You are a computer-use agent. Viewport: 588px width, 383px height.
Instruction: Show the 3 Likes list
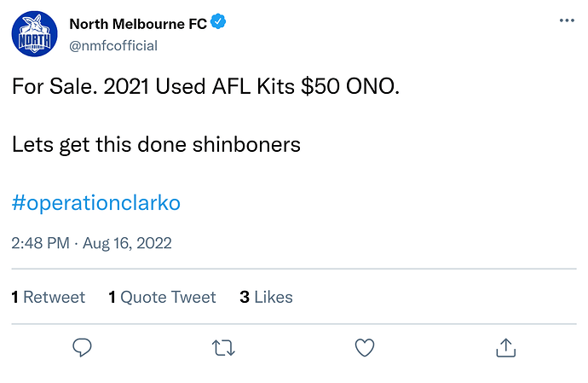tap(266, 297)
